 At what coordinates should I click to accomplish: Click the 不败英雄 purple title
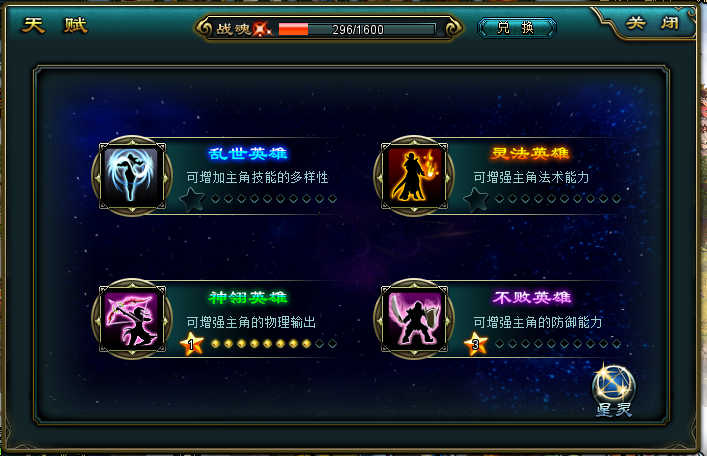tap(532, 298)
